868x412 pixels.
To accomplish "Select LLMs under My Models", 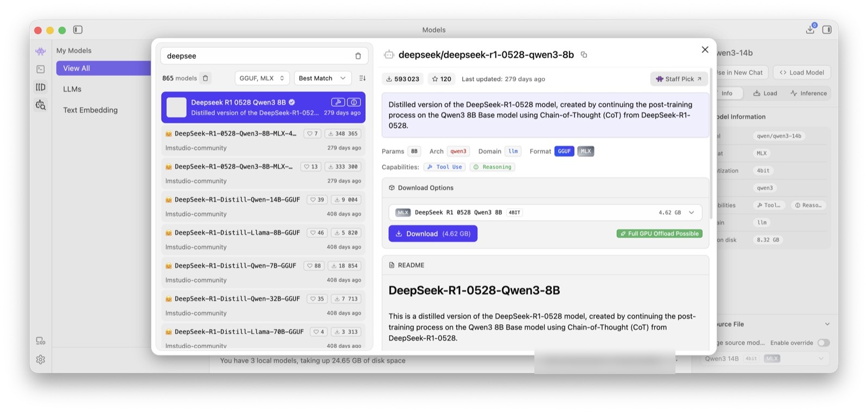I will click(72, 89).
